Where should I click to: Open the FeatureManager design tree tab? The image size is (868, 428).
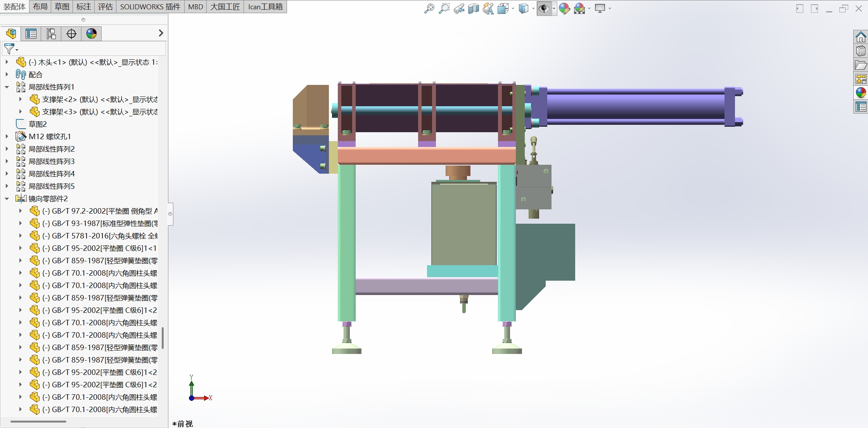11,34
